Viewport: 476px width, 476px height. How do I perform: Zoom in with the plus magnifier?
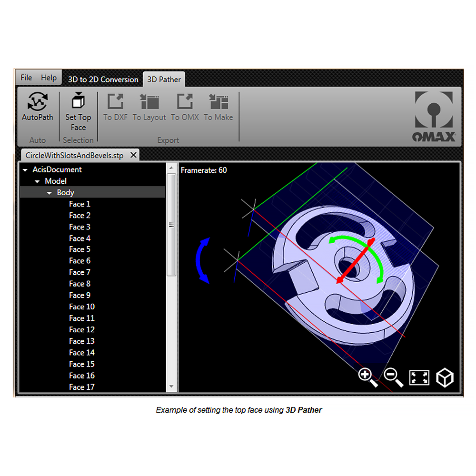point(367,377)
